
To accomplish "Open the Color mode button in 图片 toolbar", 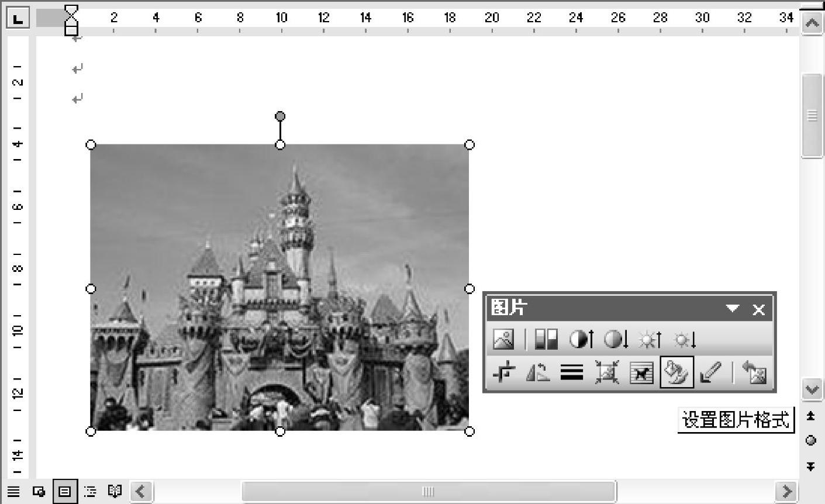I will [x=546, y=339].
